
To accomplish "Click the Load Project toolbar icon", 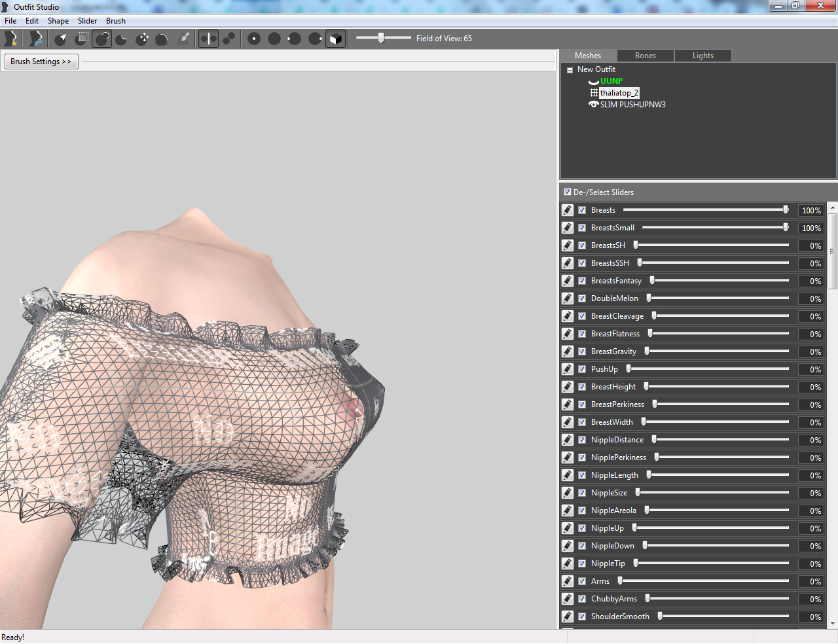I will click(35, 39).
